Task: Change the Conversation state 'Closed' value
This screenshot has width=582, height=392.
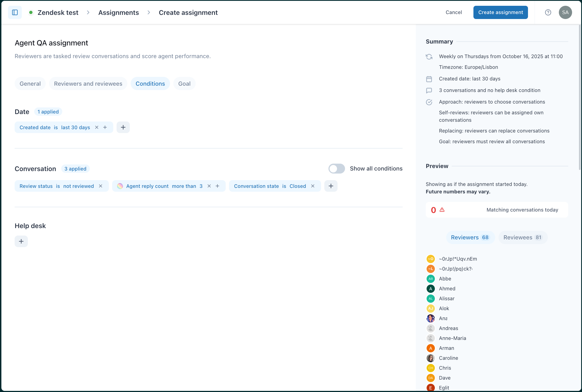Action: (298, 186)
